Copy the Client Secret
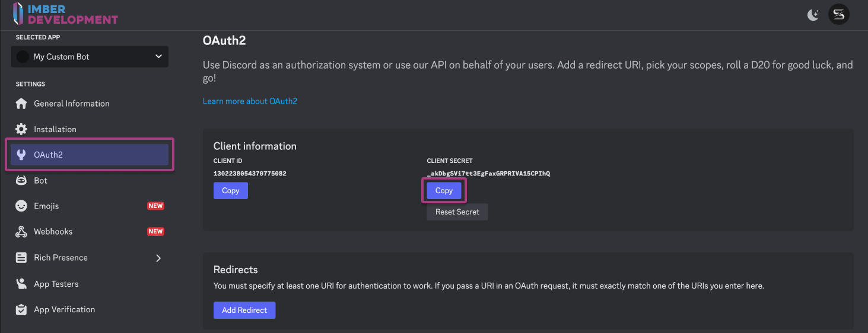868x333 pixels. (x=444, y=190)
